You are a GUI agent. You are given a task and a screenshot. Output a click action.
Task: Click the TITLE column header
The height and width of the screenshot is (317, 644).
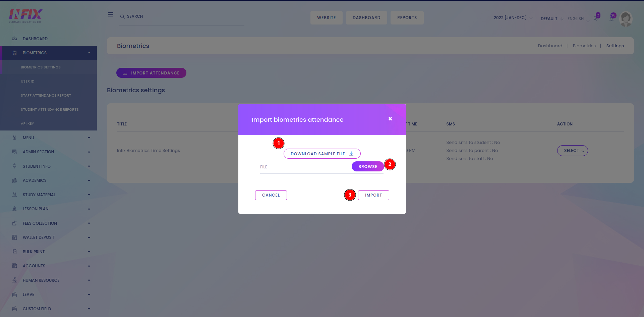point(122,124)
